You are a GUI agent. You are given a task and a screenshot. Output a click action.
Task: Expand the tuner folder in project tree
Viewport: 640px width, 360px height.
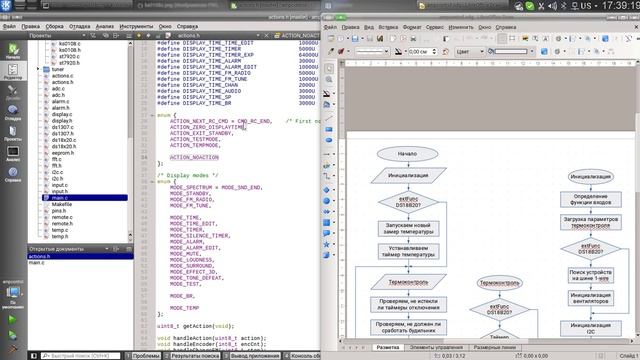tap(38, 69)
